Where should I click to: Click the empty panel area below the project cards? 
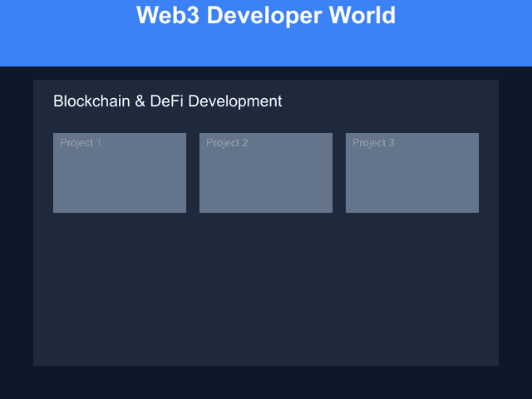click(x=266, y=291)
